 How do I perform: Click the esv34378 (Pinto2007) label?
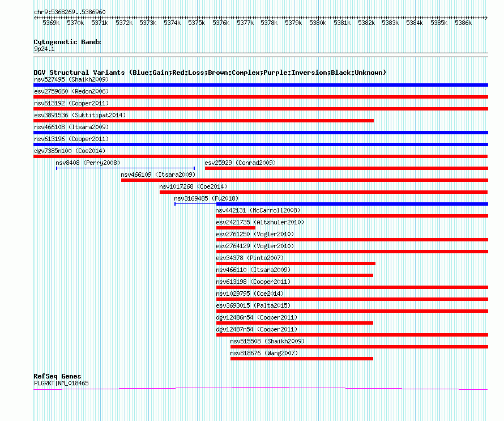[x=250, y=258]
